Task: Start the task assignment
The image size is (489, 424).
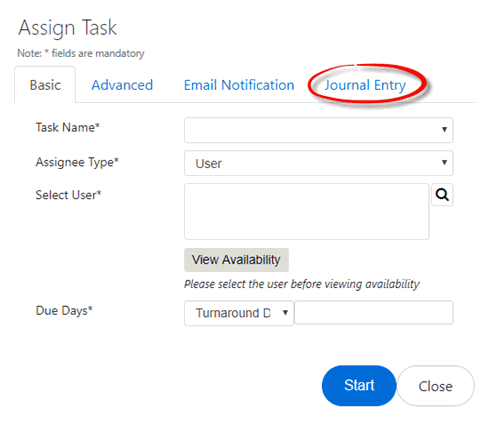Action: point(359,386)
